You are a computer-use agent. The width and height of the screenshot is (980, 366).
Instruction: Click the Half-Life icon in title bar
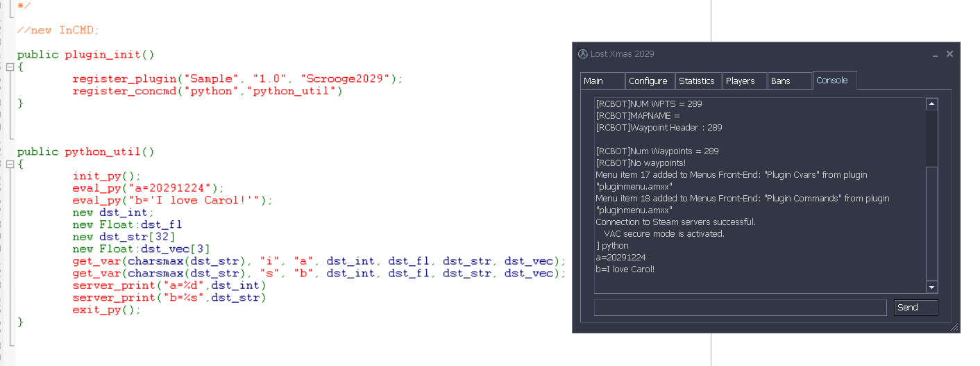582,54
